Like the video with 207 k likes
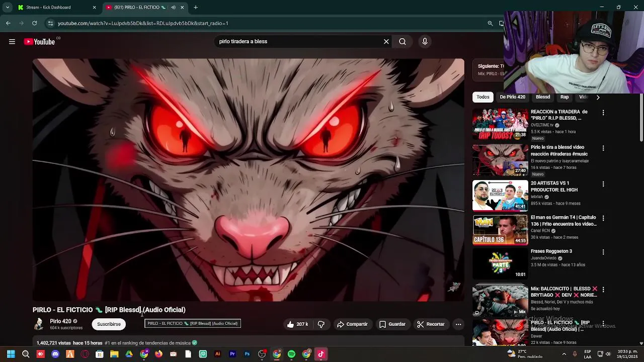The height and width of the screenshot is (362, 644). point(297,324)
